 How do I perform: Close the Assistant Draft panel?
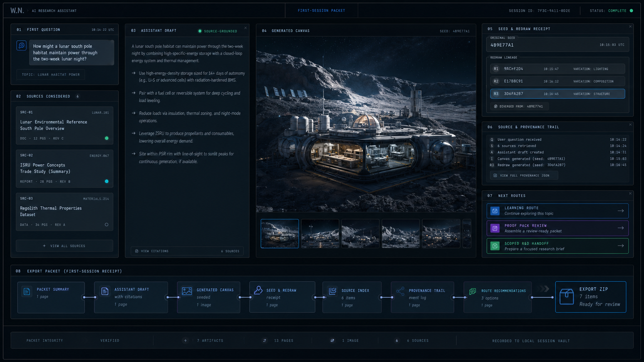245,28
